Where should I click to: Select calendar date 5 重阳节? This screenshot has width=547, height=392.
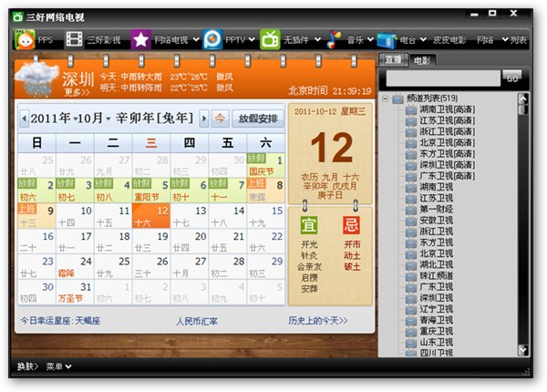151,191
